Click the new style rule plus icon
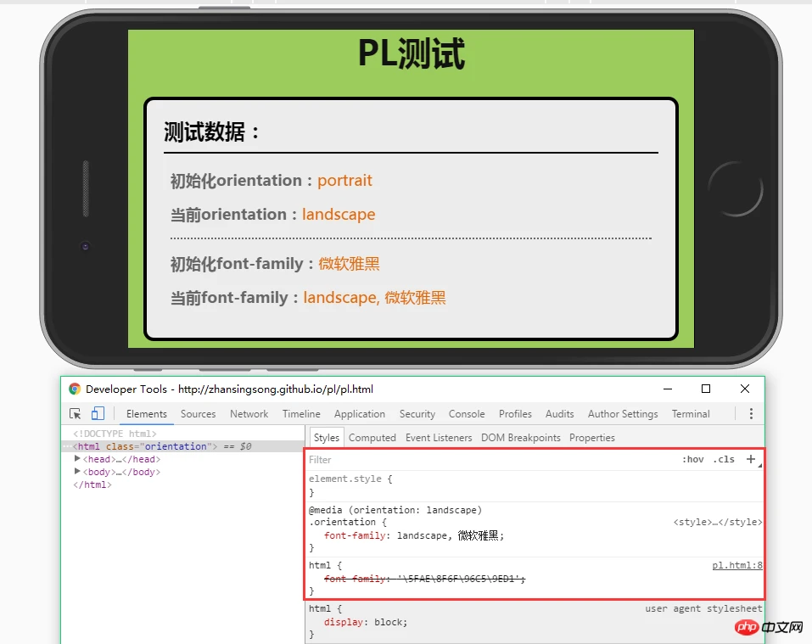This screenshot has height=644, width=812. (x=750, y=459)
